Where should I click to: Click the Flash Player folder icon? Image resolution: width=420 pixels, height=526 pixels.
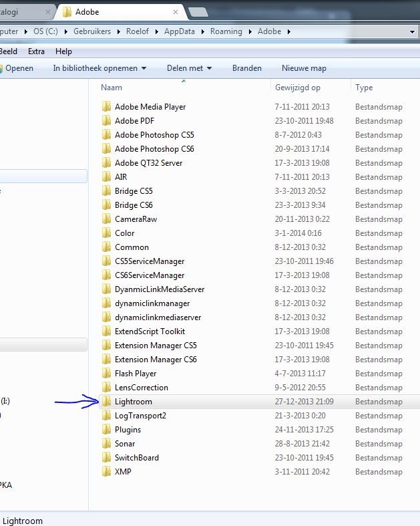click(106, 374)
